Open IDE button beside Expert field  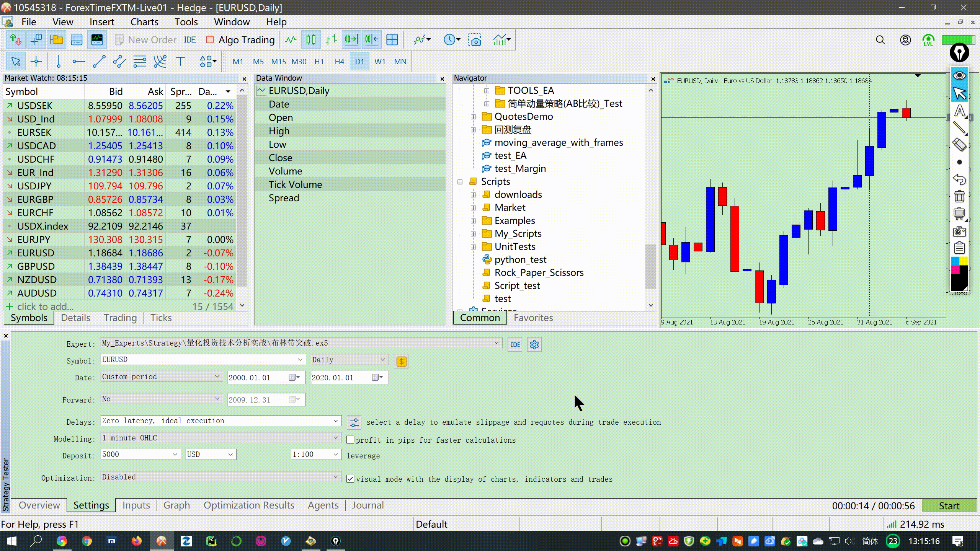(515, 345)
